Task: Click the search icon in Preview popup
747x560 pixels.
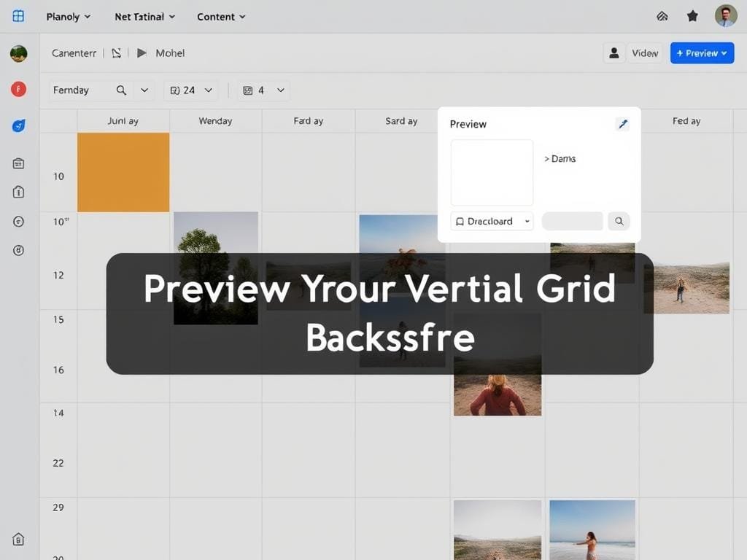Action: click(x=619, y=221)
